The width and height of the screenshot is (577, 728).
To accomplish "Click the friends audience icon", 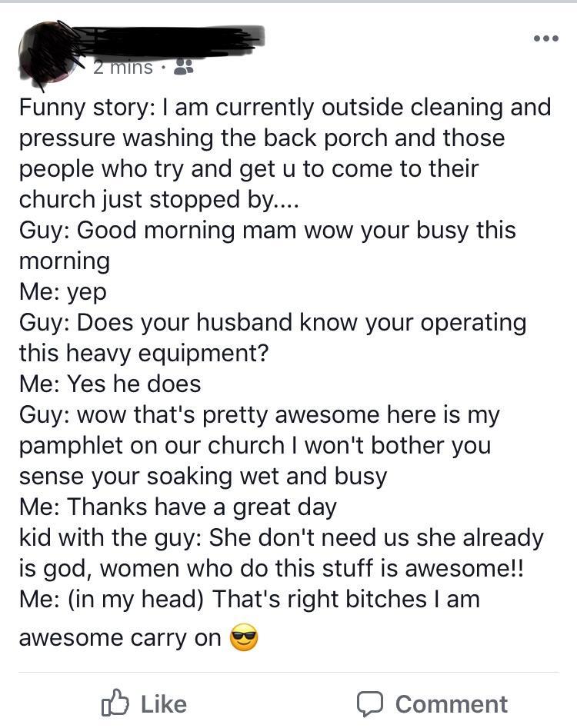I will [x=184, y=68].
